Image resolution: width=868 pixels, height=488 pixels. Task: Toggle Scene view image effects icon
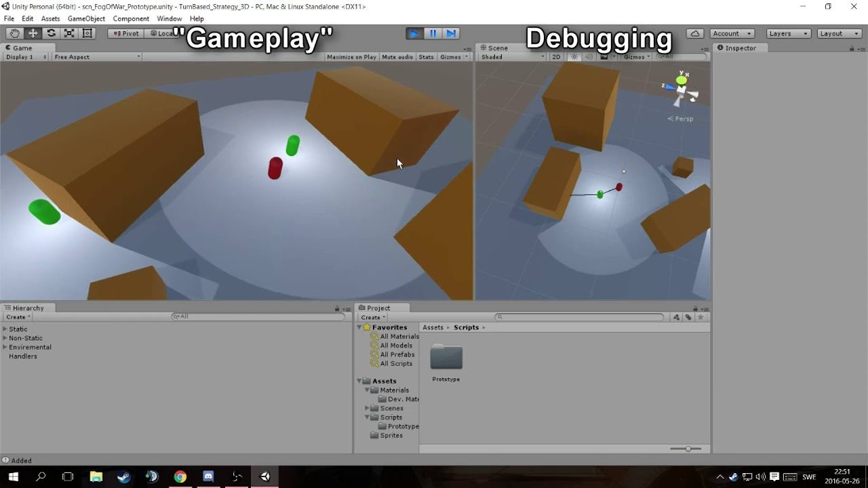point(605,57)
